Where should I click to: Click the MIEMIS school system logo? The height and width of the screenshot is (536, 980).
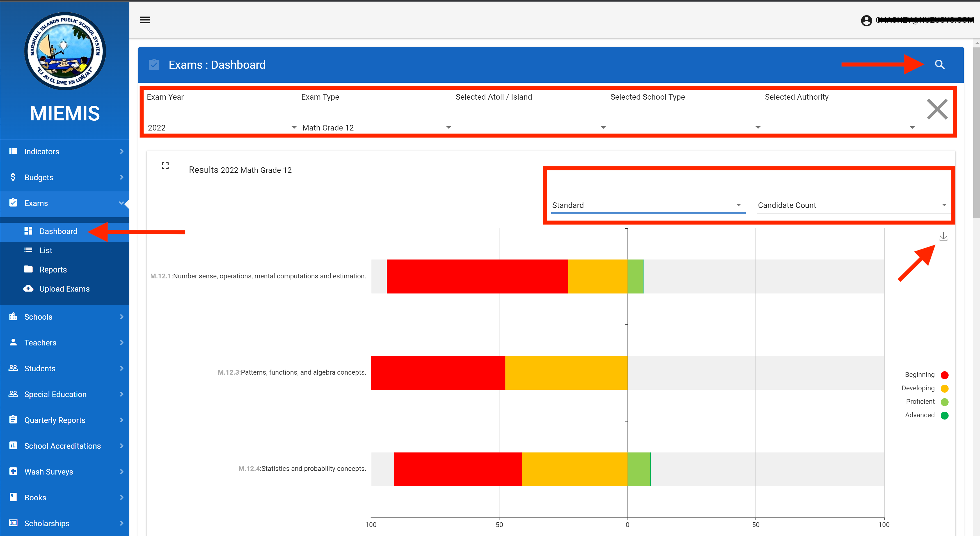tap(65, 51)
